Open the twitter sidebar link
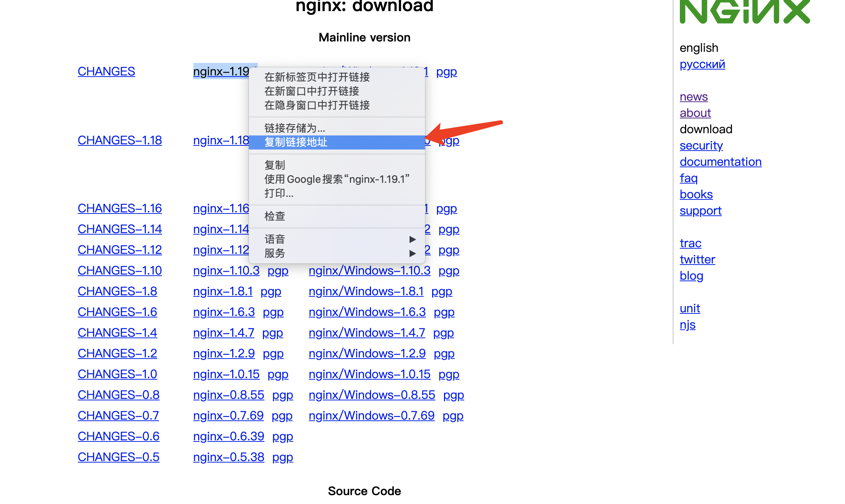Image resolution: width=845 pixels, height=504 pixels. (697, 259)
